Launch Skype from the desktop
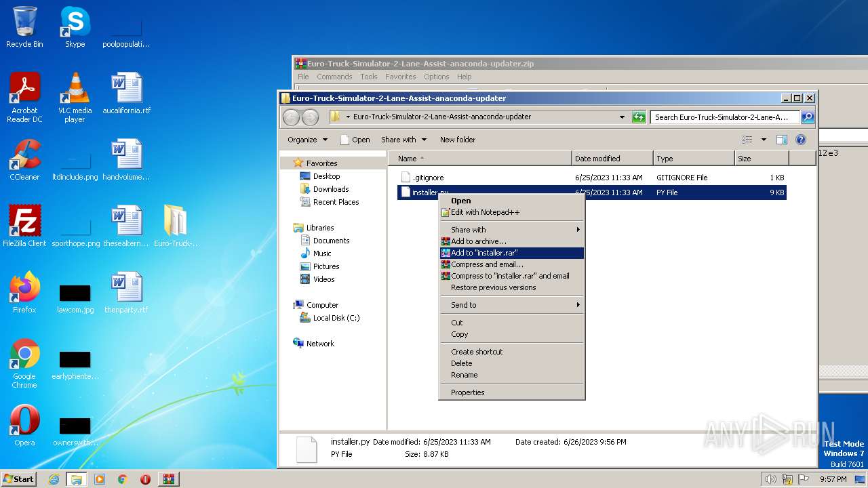868x488 pixels. pyautogui.click(x=75, y=27)
